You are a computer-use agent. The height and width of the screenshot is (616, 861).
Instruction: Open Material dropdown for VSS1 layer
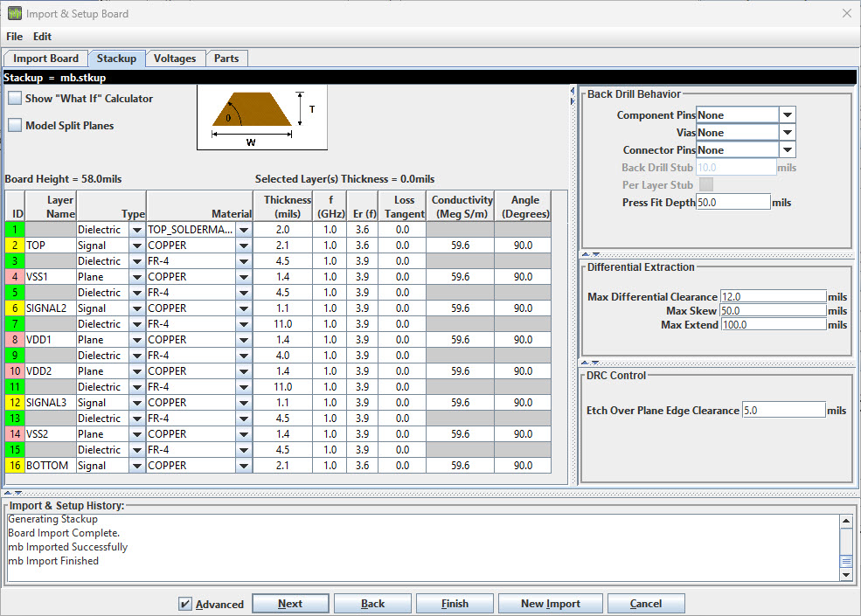(244, 277)
